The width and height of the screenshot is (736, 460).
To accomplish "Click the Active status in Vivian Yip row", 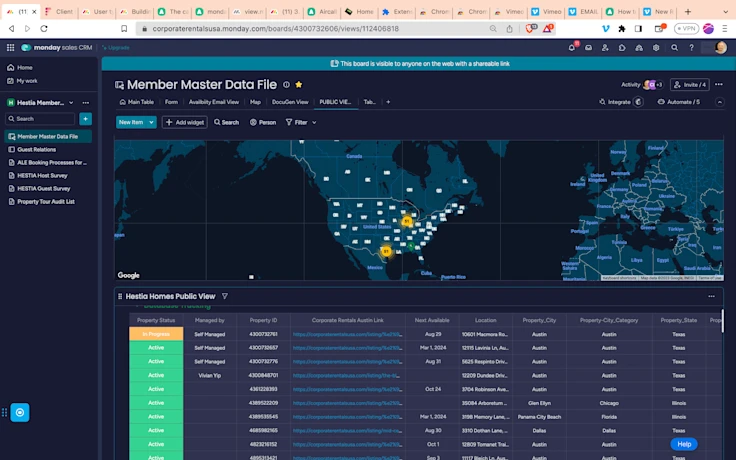I will coord(156,376).
